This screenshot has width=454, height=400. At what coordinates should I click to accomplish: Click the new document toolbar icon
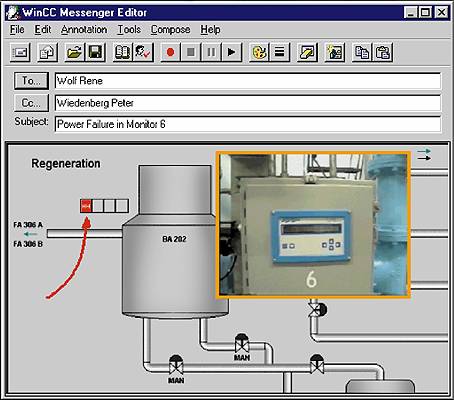[x=47, y=52]
